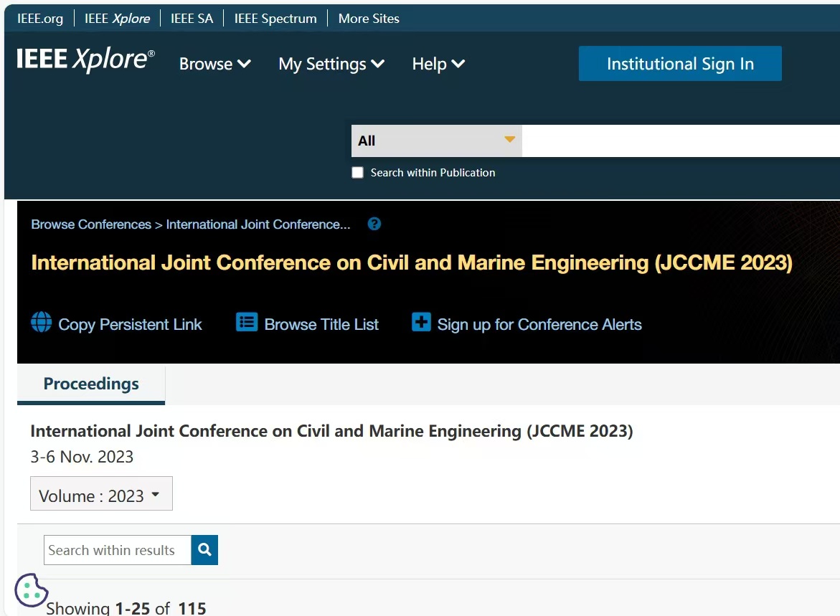The image size is (840, 616).
Task: Click the IEEE Xplore logo
Action: coord(85,61)
